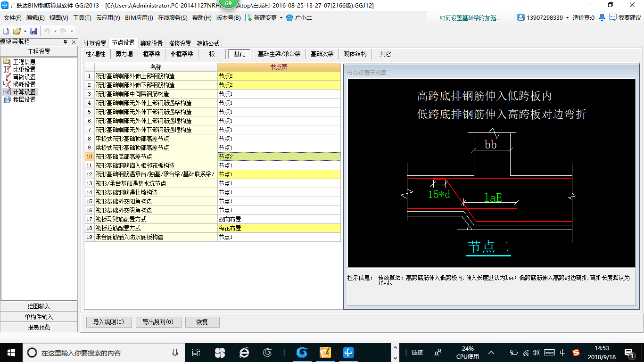Click the Save disk icon
Image resolution: width=644 pixels, height=362 pixels.
tap(33, 31)
